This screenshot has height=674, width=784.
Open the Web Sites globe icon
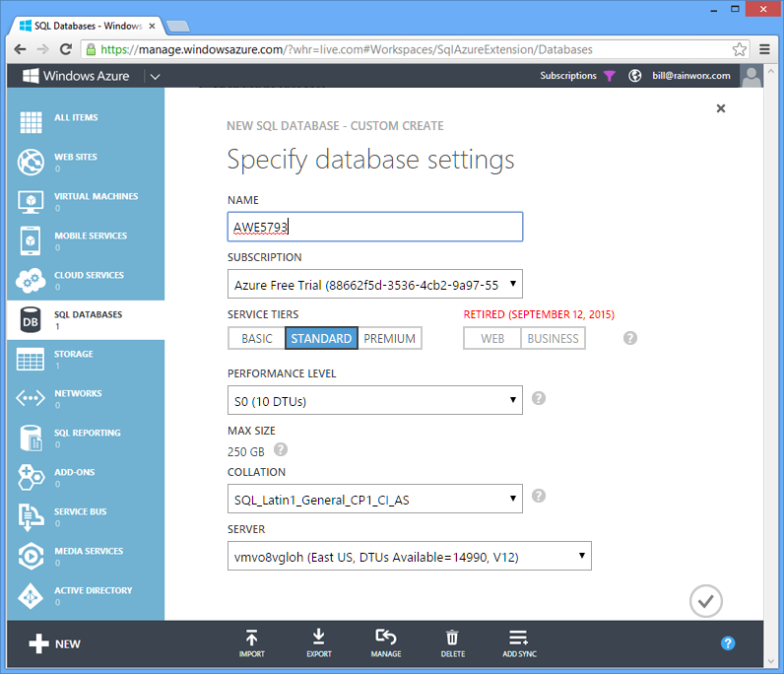(31, 163)
